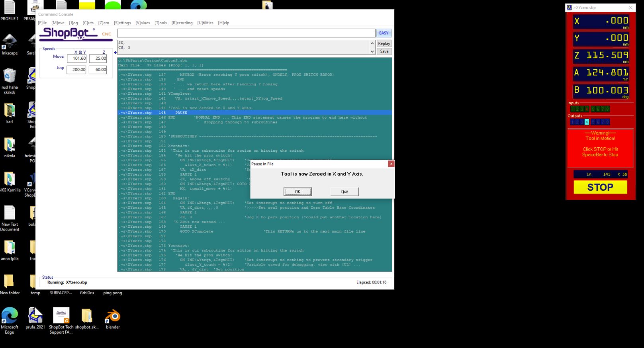Open the [H]elp menu

pos(223,23)
